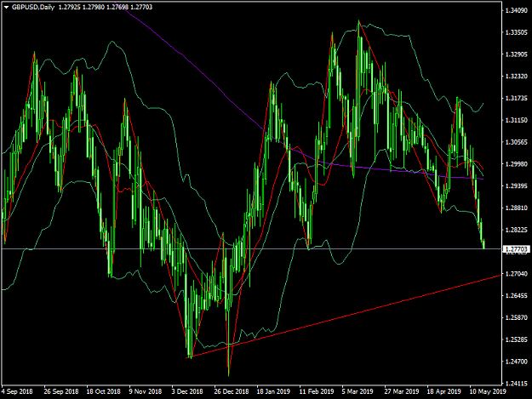Click price level 1.34090 on the scale
This screenshot has height=399, width=532.
517,10
